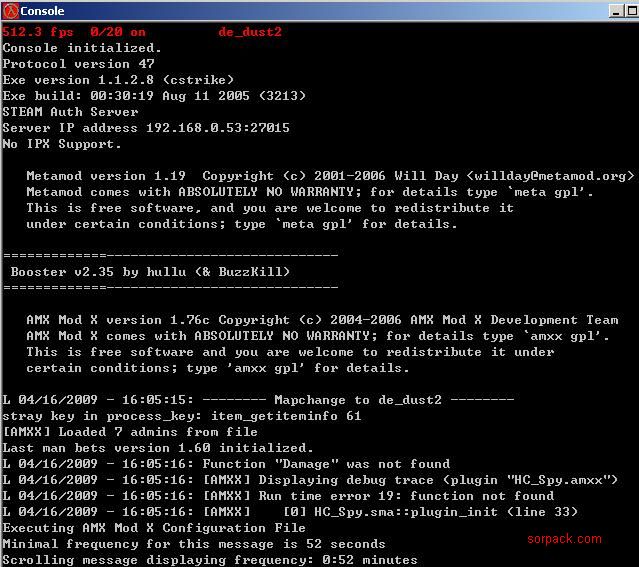Click the Scrolling message displaying frequency line
The image size is (639, 567).
pyautogui.click(x=210, y=560)
